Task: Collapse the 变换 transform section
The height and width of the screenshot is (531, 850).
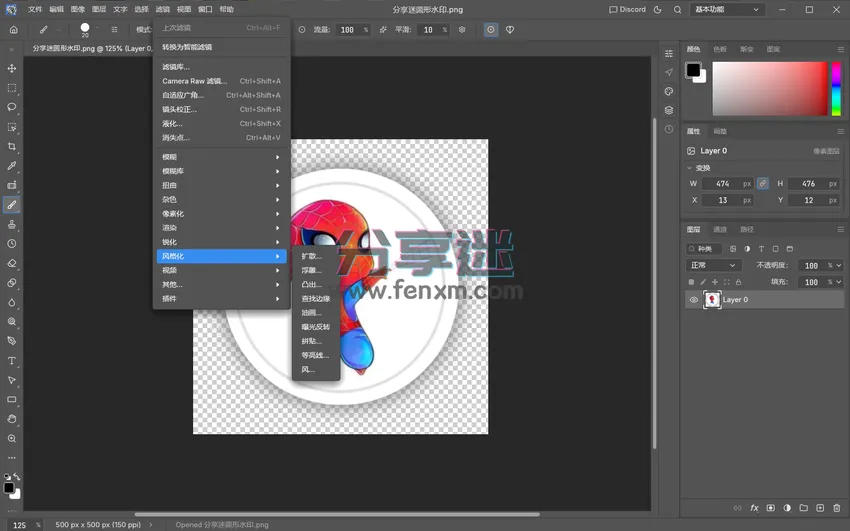Action: [x=690, y=168]
